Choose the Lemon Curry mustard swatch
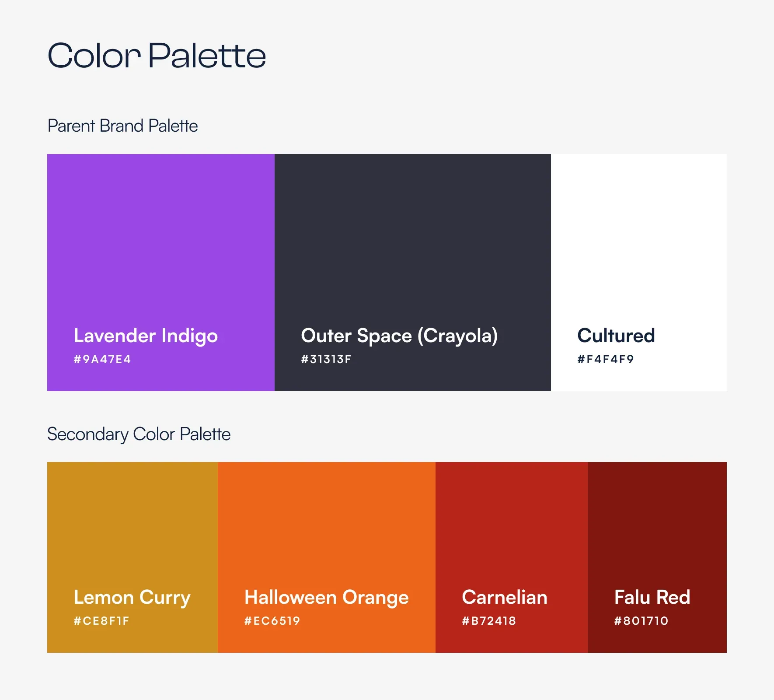 pyautogui.click(x=132, y=557)
